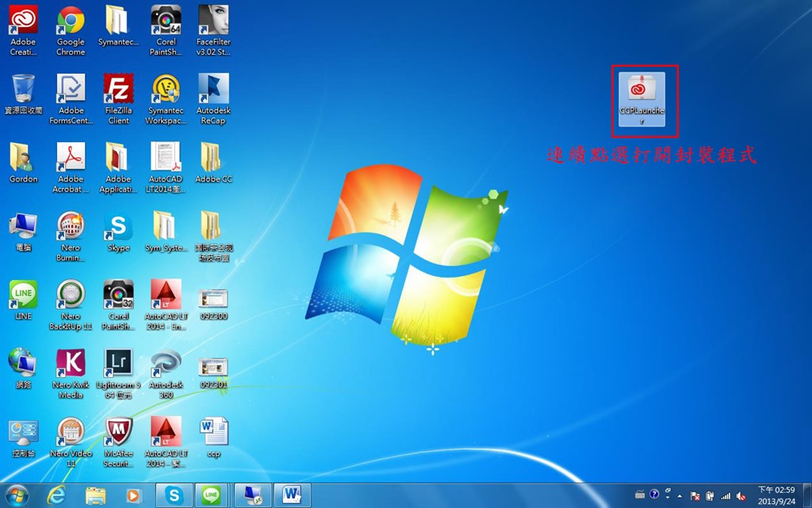Open Windows Explorer from the taskbar

click(x=95, y=496)
